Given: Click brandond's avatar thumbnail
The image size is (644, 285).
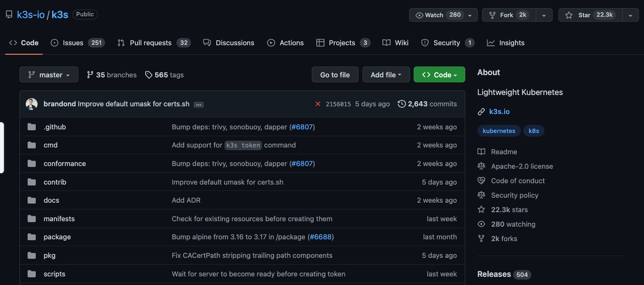Looking at the screenshot, I should coord(32,104).
